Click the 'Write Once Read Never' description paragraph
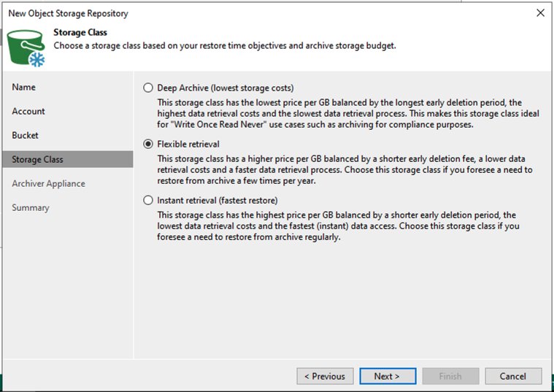The height and width of the screenshot is (392, 554). (x=348, y=113)
